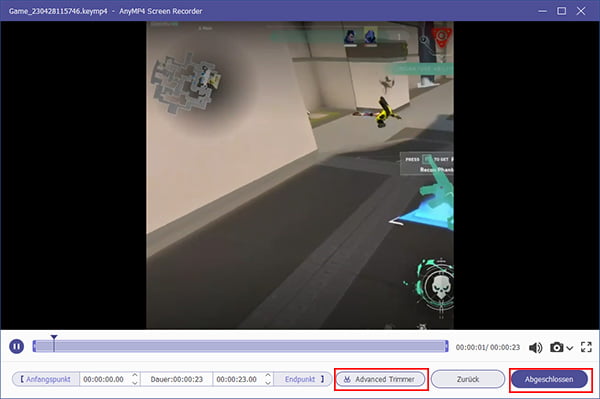
Task: Expand the snapshot options dropdown arrow
Action: (x=569, y=348)
